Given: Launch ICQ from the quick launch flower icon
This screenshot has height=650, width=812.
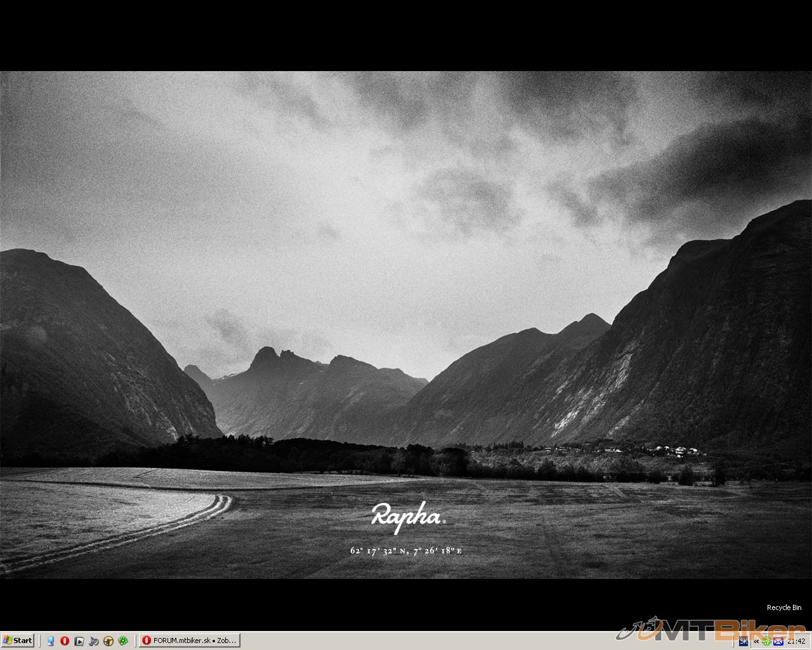Looking at the screenshot, I should [x=123, y=641].
